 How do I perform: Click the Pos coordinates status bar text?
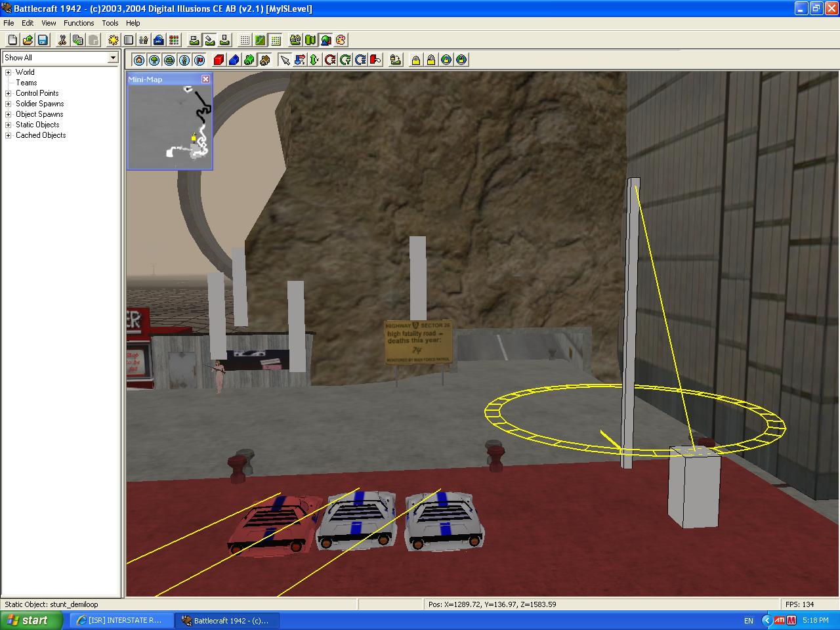[x=492, y=604]
